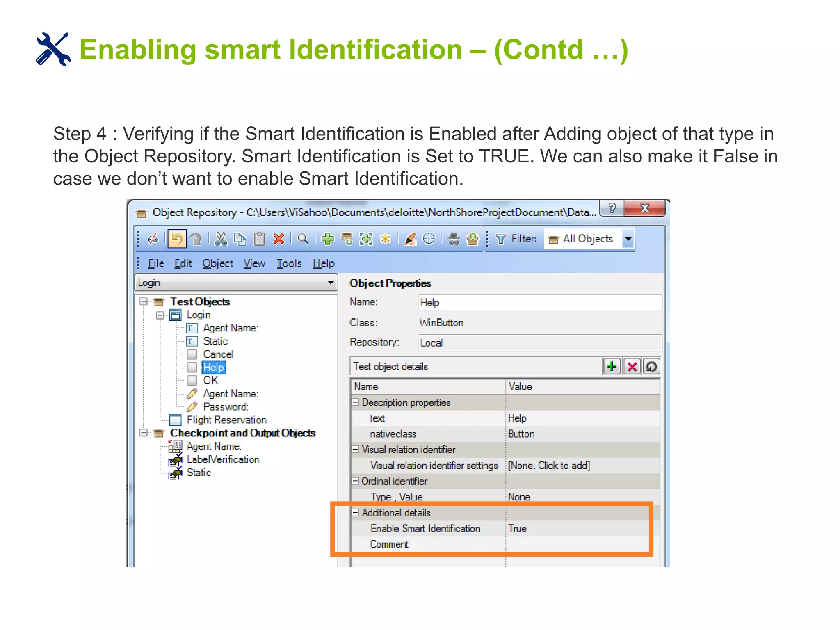
Task: Collapse the Ordinal identifier section
Action: pos(356,481)
